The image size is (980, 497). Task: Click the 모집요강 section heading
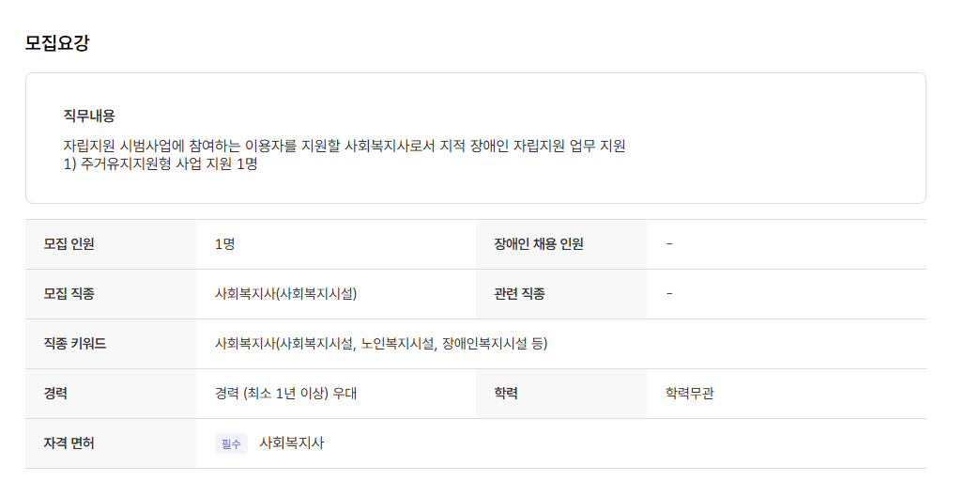tap(56, 42)
